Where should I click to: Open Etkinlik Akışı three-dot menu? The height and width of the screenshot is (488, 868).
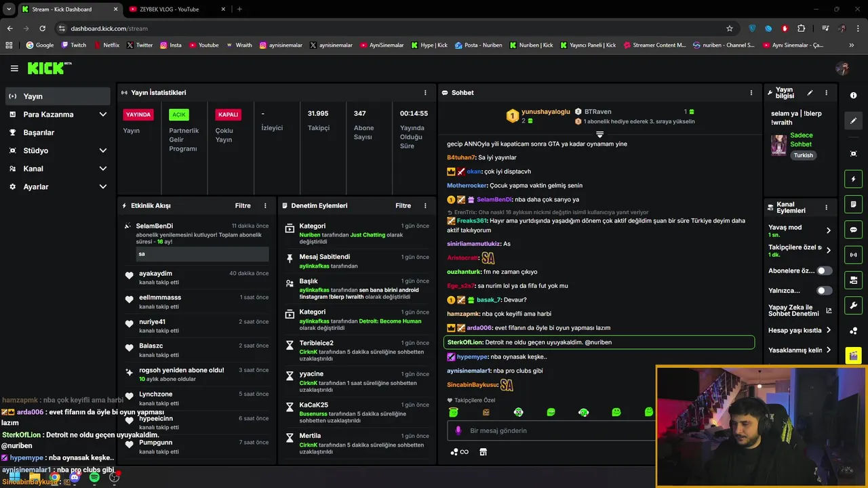[x=265, y=205]
